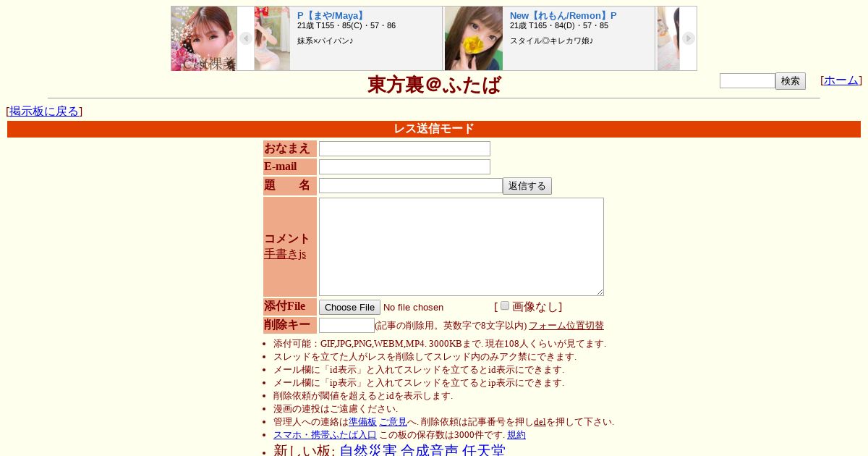Click the 検索 search button
Image resolution: width=868 pixels, height=456 pixels.
[791, 81]
